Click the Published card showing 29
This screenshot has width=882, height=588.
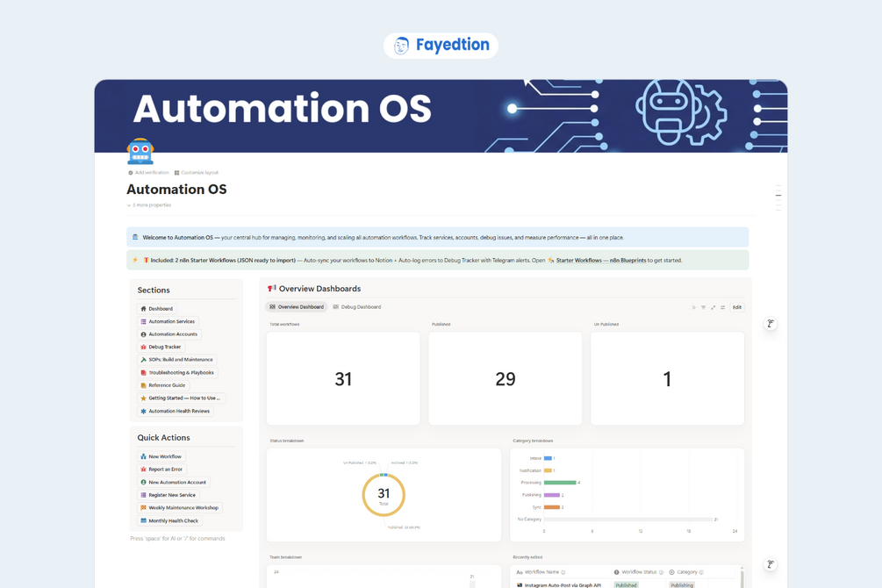(506, 378)
